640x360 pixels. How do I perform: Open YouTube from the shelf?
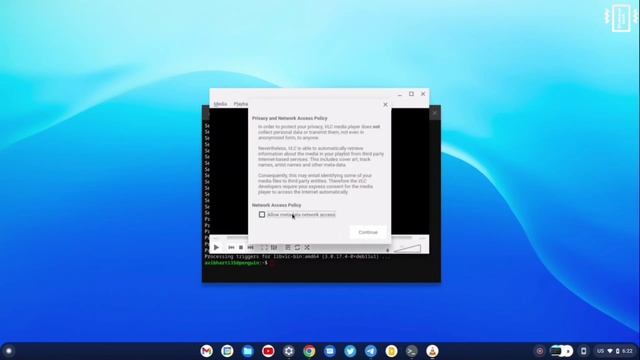268,351
